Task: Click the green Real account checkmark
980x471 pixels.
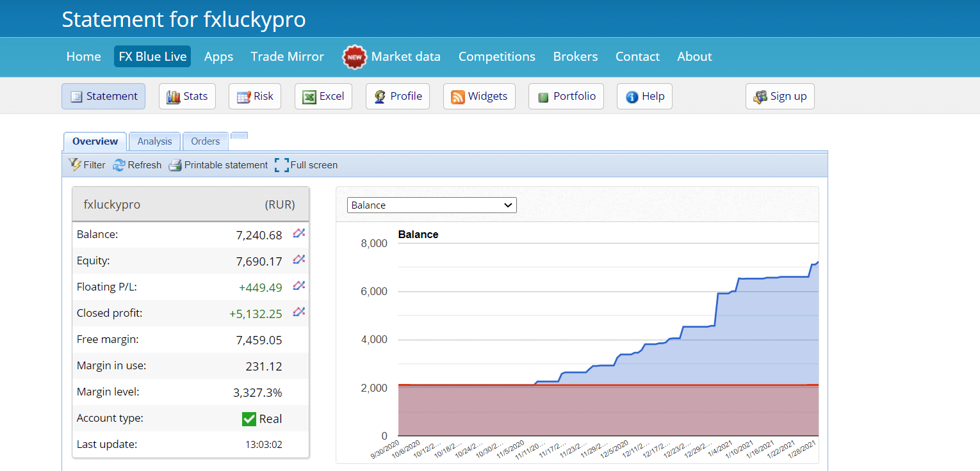Action: 249,419
